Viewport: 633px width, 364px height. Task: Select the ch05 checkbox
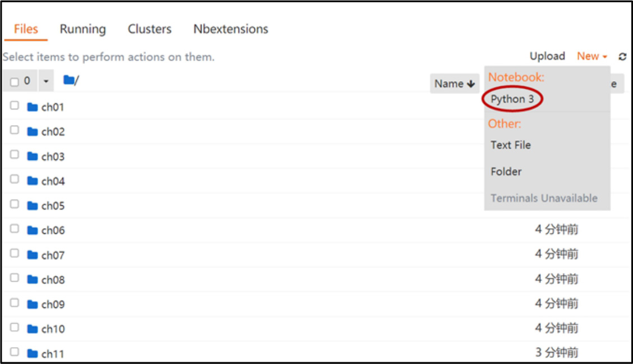[x=15, y=204]
